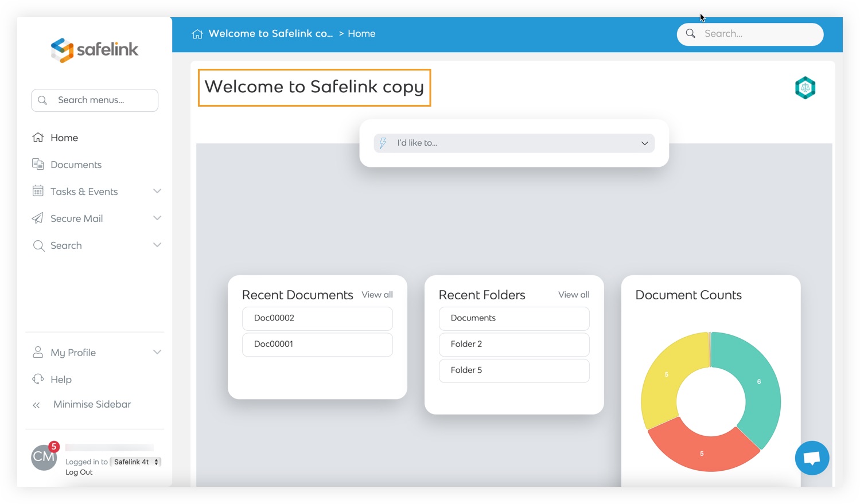This screenshot has height=504, width=860.
Task: Open the My Profile menu item
Action: tap(73, 353)
